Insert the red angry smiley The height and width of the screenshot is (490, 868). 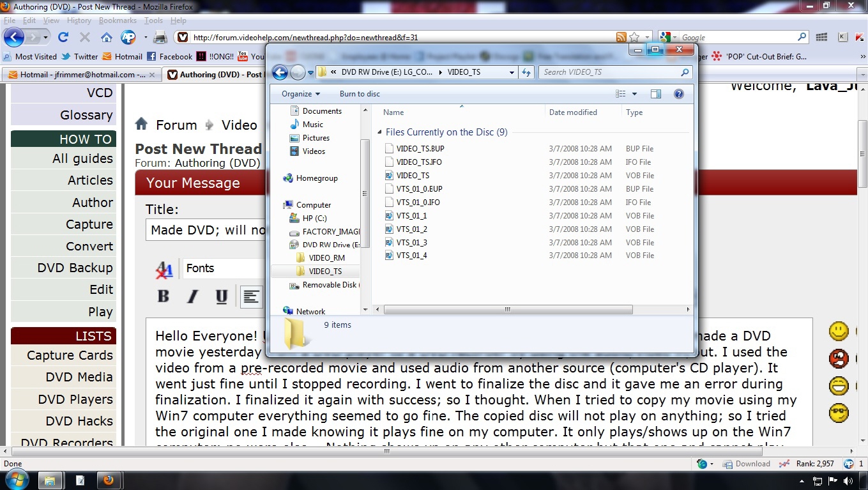839,358
